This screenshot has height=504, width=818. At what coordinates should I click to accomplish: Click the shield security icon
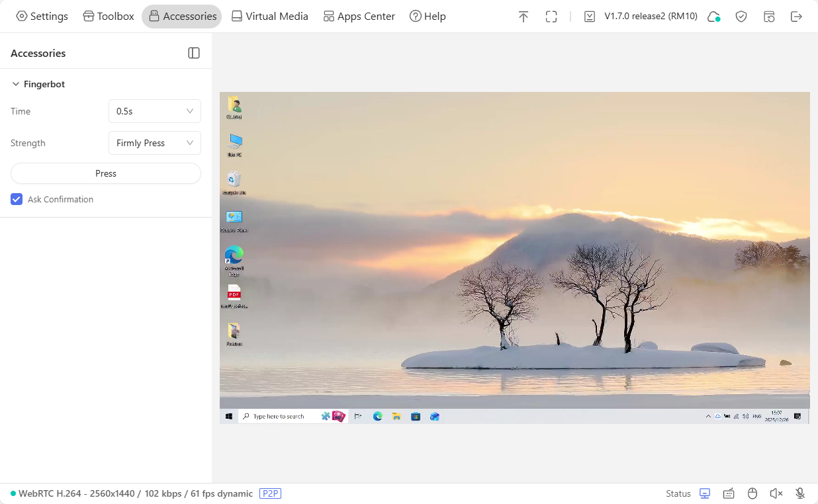[x=741, y=17]
